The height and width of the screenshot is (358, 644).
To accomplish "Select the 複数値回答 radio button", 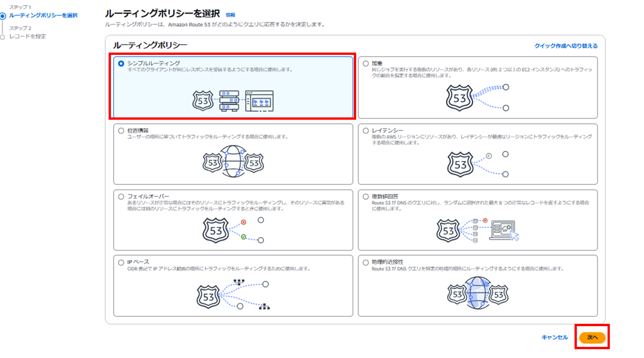I will (x=366, y=196).
